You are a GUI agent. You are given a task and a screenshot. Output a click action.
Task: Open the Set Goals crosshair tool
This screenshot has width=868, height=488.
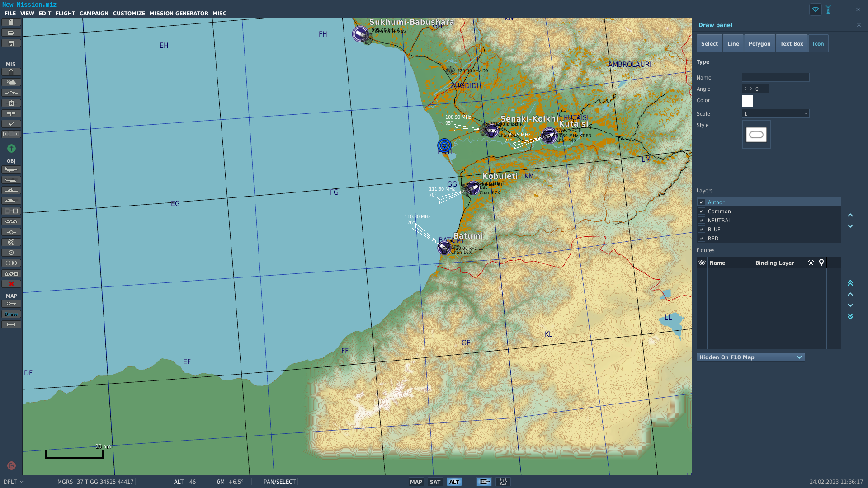click(x=11, y=103)
